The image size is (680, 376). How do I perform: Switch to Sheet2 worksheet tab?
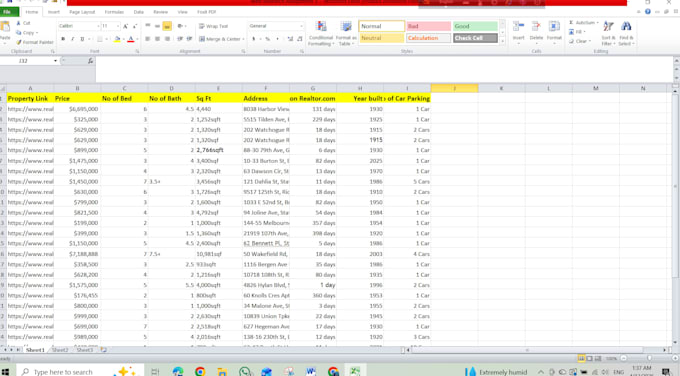pos(60,350)
